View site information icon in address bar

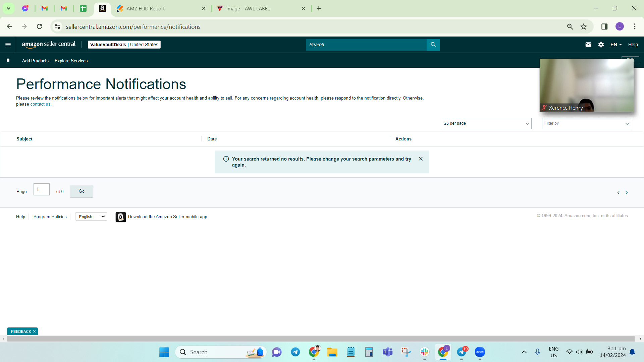click(58, 26)
